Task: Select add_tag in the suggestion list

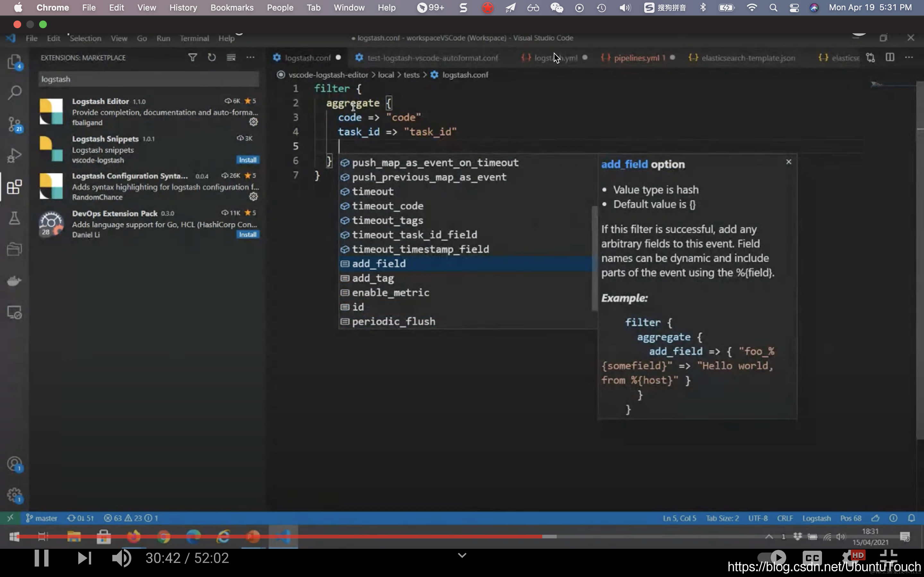Action: tap(373, 278)
